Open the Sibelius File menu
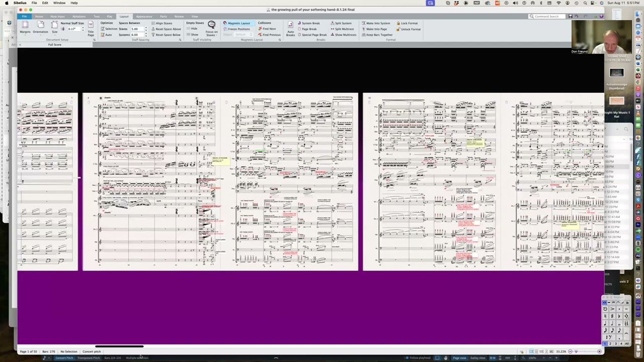644x362 pixels. [x=34, y=3]
